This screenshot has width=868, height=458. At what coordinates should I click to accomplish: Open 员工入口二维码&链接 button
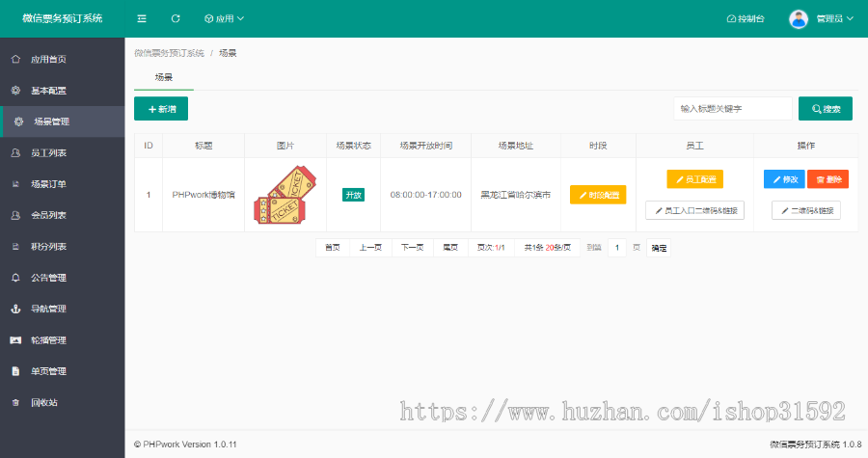point(694,210)
